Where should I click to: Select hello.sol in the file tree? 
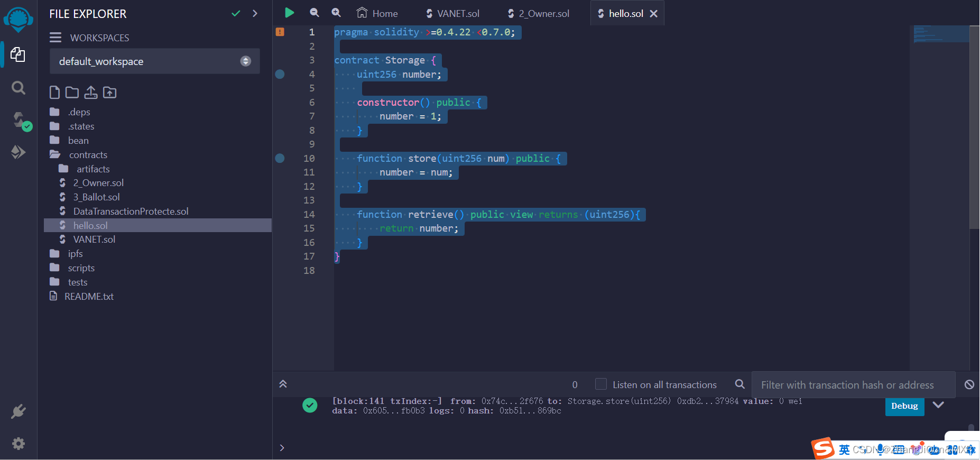(x=158, y=225)
